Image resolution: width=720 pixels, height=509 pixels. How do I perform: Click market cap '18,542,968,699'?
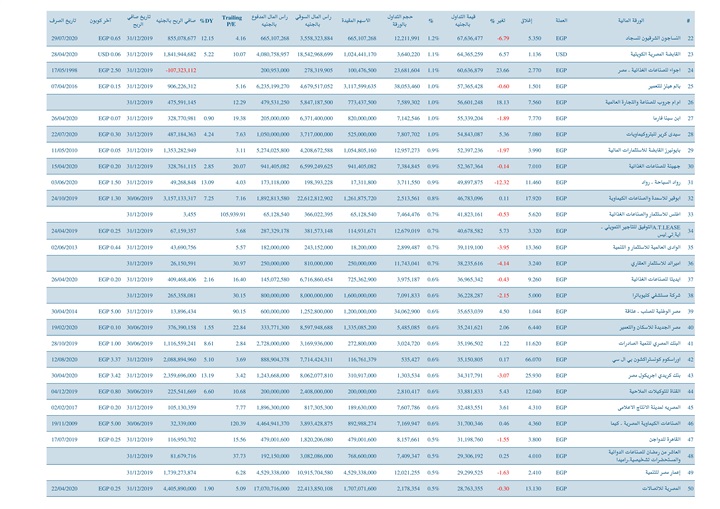(315, 54)
